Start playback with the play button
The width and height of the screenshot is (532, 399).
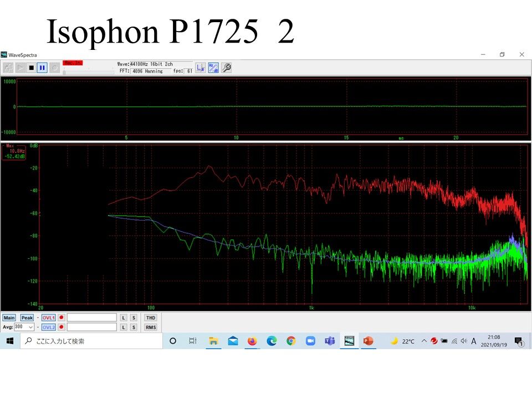(21, 68)
